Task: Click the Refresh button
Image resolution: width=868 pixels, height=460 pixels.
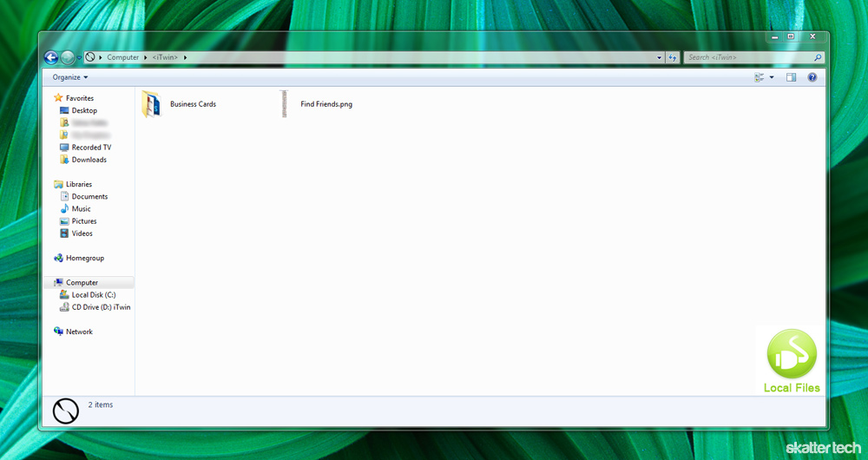Action: 673,57
